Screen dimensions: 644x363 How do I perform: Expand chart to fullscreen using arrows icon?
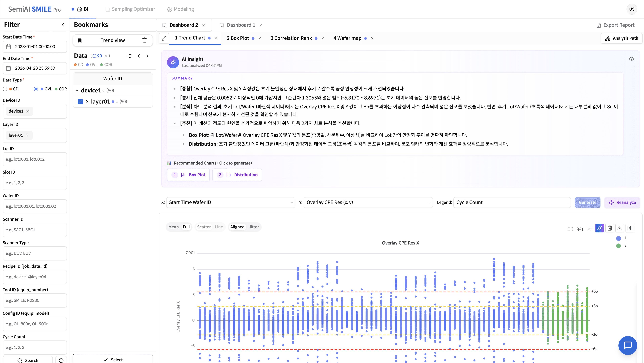pyautogui.click(x=164, y=38)
